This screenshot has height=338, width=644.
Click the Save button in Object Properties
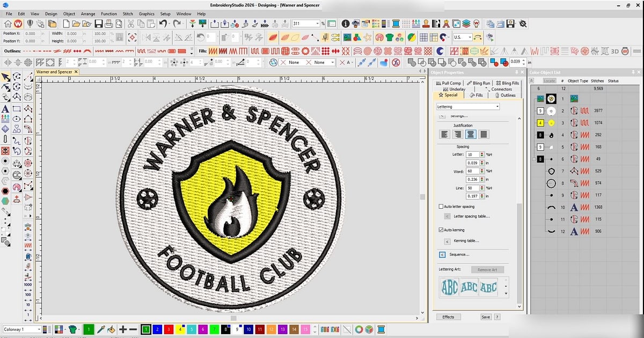point(486,317)
